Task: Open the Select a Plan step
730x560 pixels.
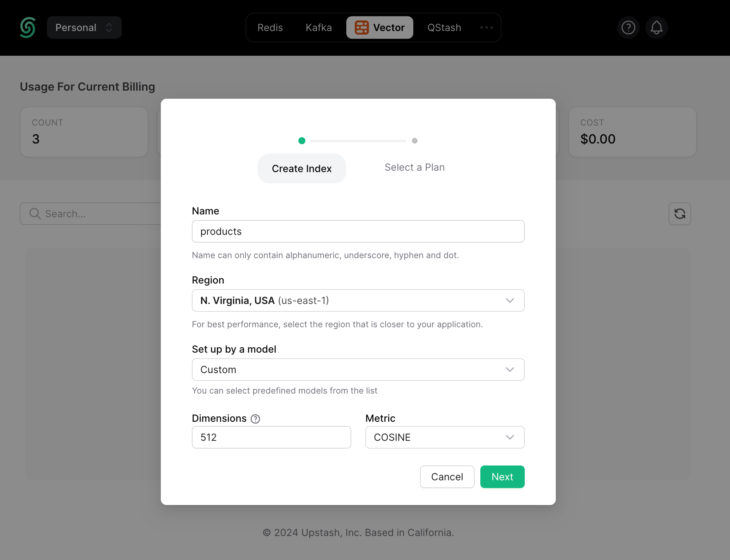Action: (414, 167)
